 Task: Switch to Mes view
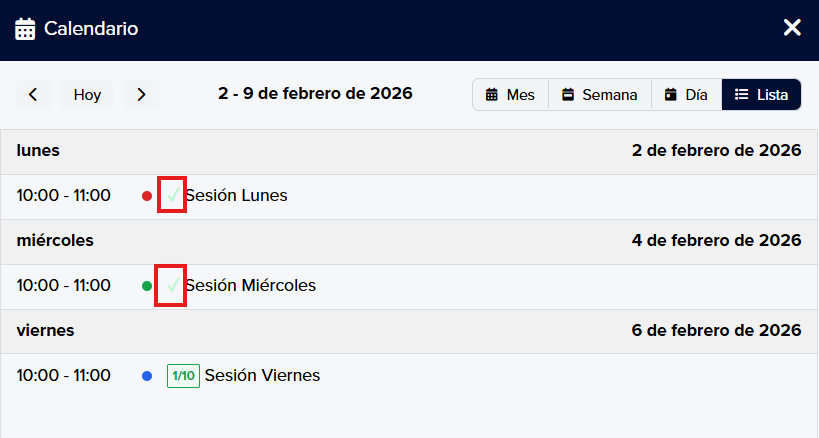510,95
